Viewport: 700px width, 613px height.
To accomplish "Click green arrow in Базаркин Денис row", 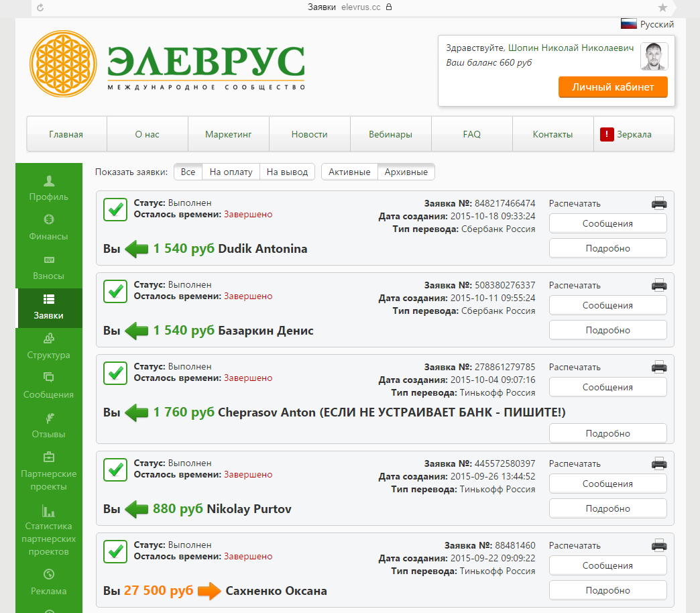I will tap(137, 331).
